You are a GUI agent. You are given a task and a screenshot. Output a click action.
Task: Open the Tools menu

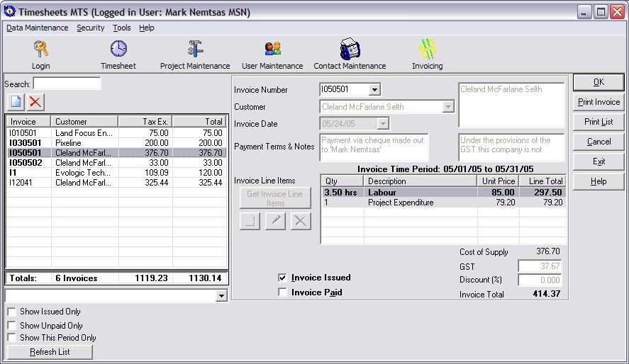(x=121, y=28)
